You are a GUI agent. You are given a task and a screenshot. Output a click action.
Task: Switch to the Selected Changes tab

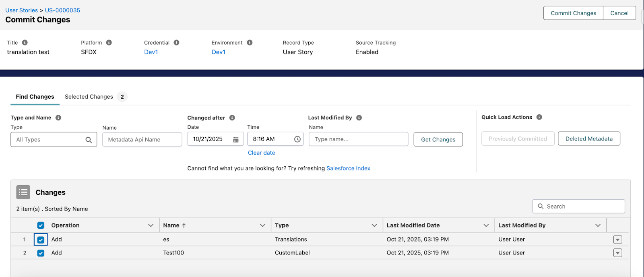point(89,97)
